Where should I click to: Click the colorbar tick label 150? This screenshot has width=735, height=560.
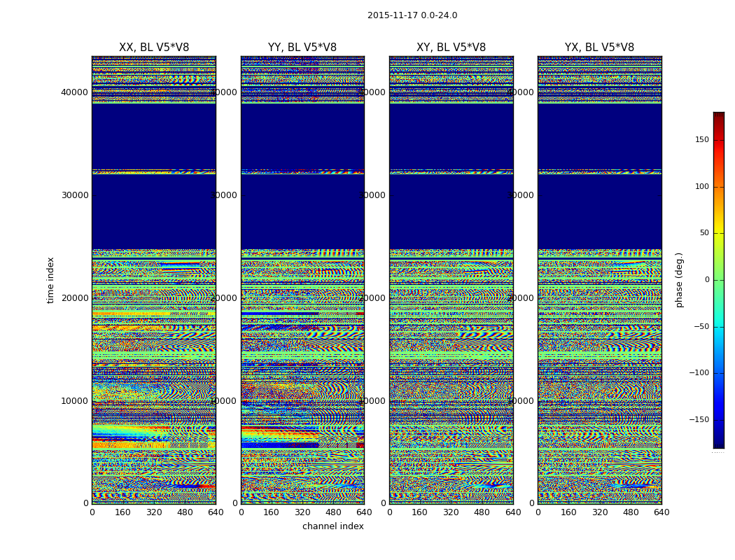[x=701, y=140]
